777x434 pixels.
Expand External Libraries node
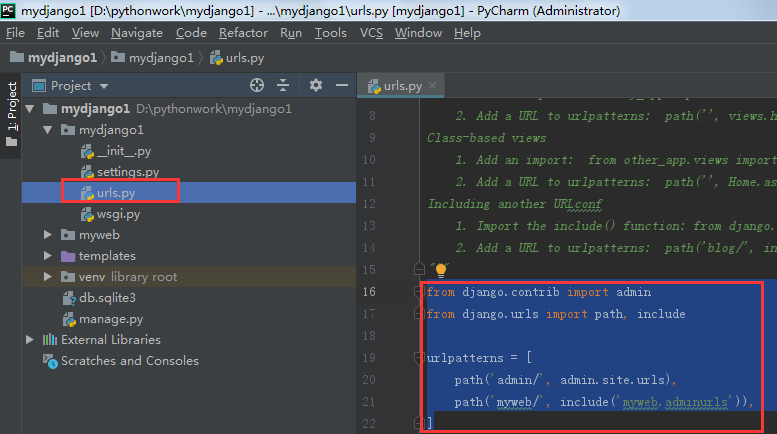[x=30, y=339]
